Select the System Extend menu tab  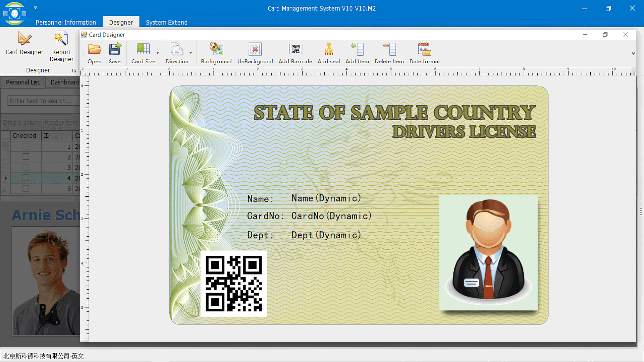pos(167,22)
